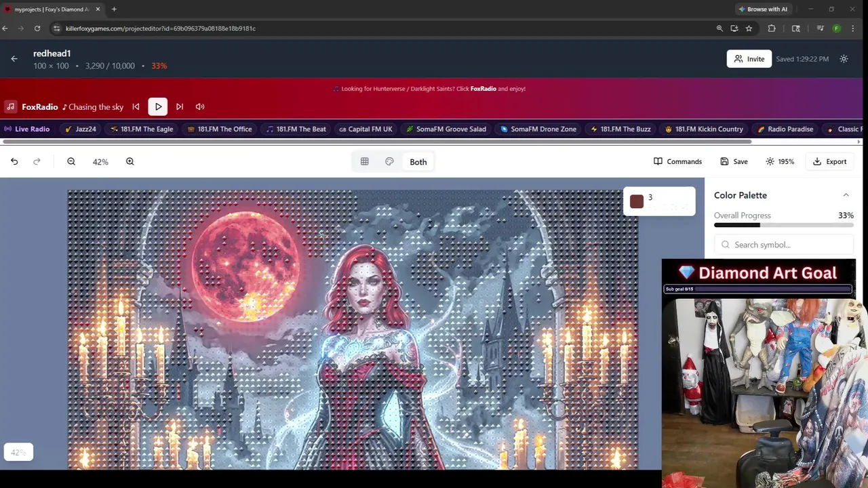Click the Saved 1:29:22 PM status
The width and height of the screenshot is (868, 488).
pyautogui.click(x=802, y=59)
